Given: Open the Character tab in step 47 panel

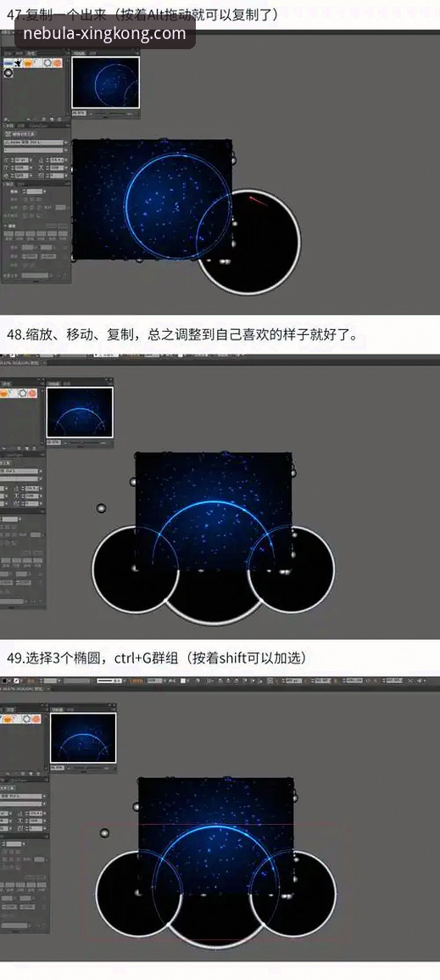Looking at the screenshot, I should [9, 126].
